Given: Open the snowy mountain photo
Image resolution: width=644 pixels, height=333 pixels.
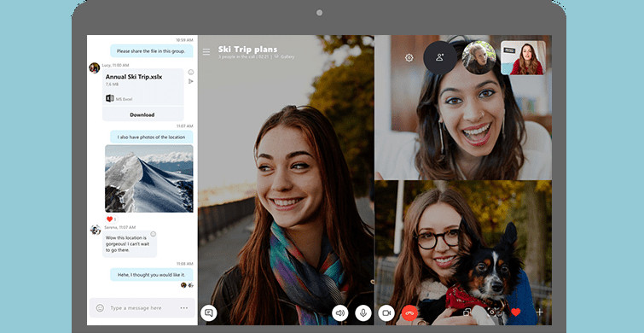Looking at the screenshot, I should point(149,178).
